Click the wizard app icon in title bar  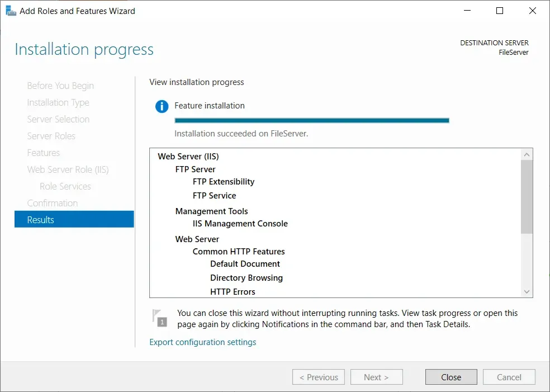coord(11,11)
